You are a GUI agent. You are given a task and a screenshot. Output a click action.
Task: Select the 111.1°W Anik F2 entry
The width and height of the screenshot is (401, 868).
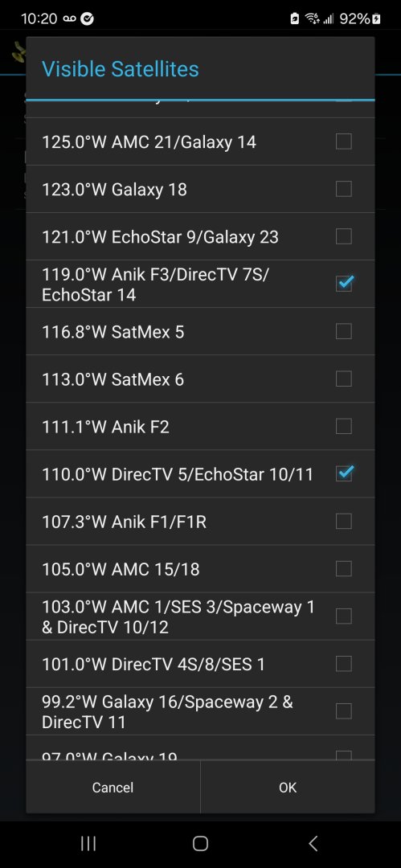[x=201, y=426]
